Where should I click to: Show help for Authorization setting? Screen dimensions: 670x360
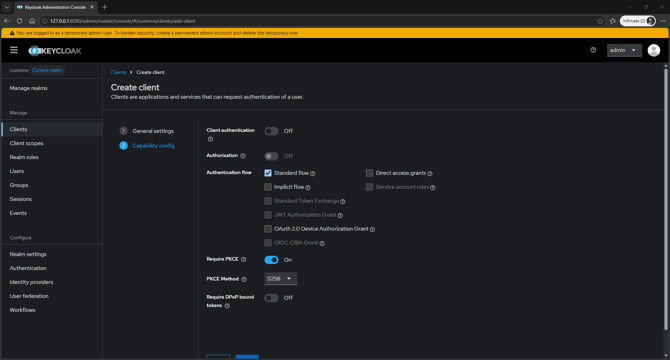tap(243, 156)
